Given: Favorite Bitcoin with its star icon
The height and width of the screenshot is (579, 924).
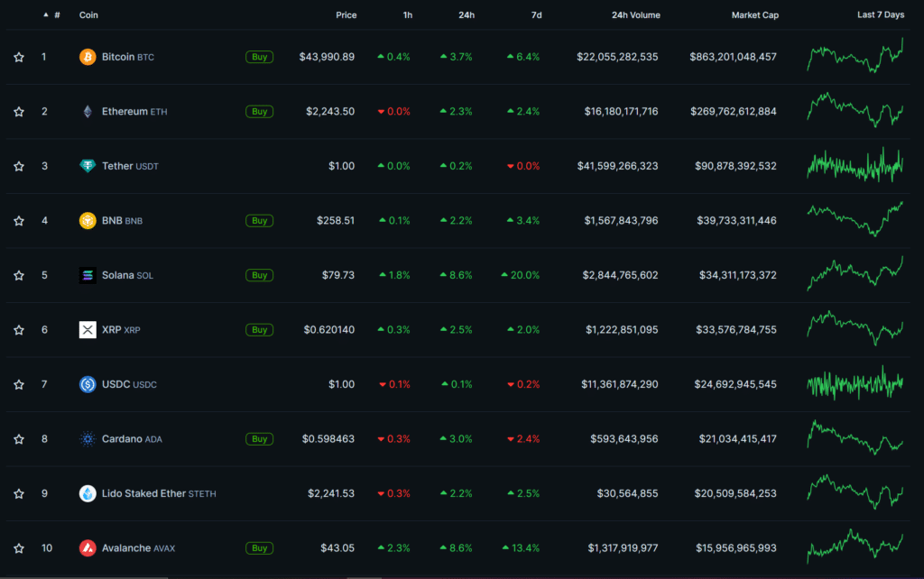Looking at the screenshot, I should [x=19, y=57].
